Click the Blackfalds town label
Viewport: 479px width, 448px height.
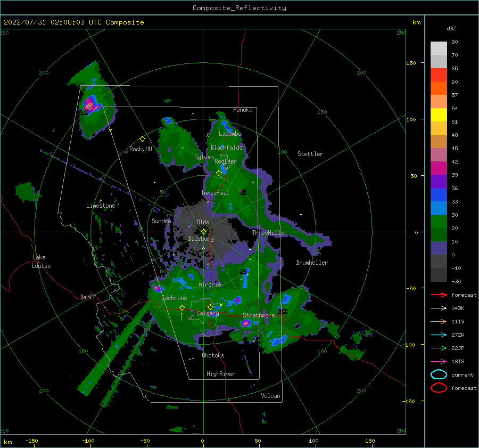point(226,148)
